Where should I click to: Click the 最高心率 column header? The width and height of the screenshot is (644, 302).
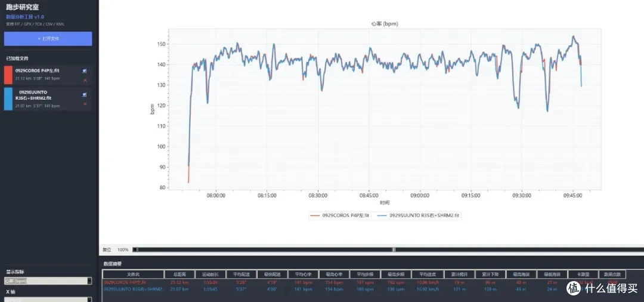pos(334,275)
